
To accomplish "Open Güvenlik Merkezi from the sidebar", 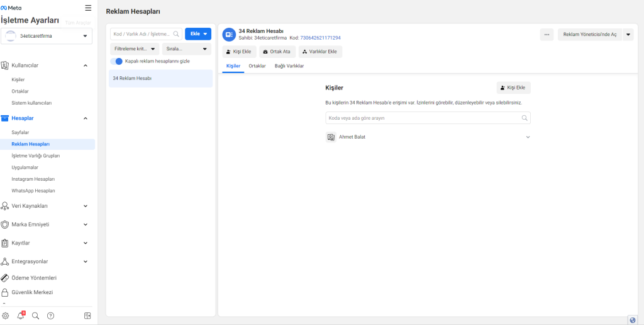I will pyautogui.click(x=32, y=292).
